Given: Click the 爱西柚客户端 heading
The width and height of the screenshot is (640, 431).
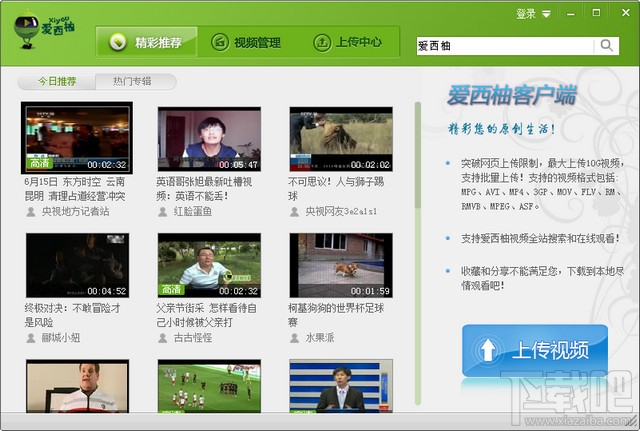Looking at the screenshot, I should (512, 95).
